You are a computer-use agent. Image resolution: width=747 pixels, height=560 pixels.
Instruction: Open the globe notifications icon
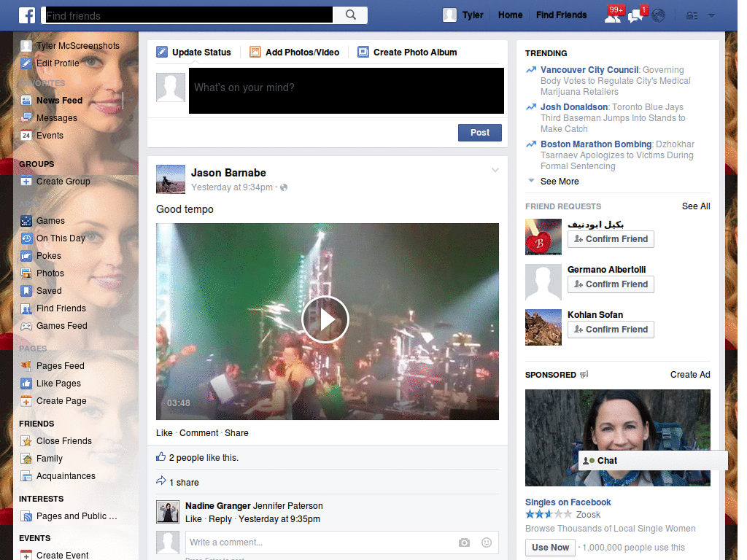pyautogui.click(x=659, y=16)
